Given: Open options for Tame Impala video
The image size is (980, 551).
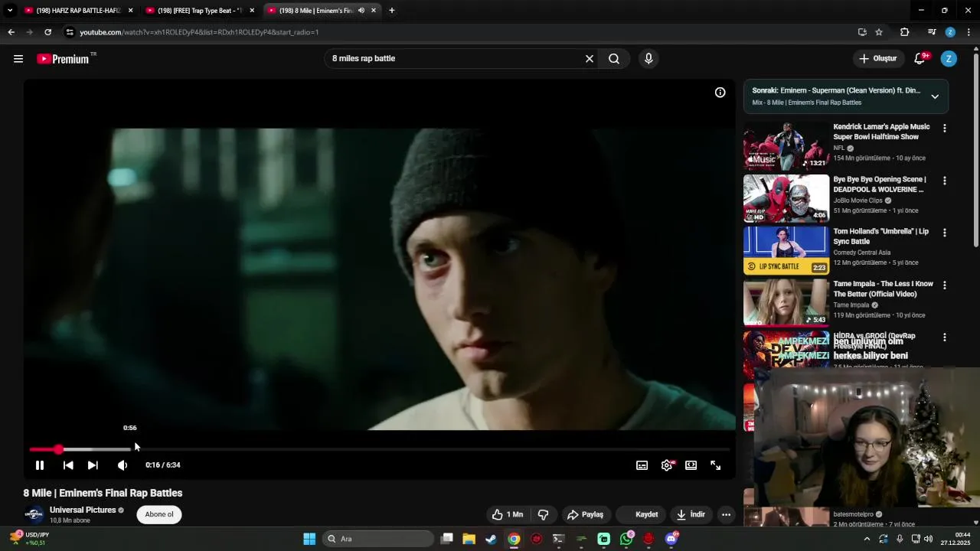Looking at the screenshot, I should point(945,285).
